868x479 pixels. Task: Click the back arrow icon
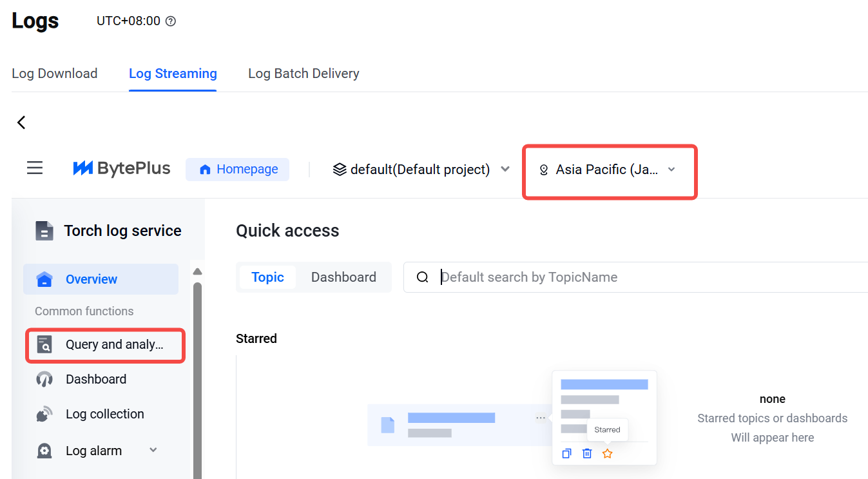pyautogui.click(x=21, y=122)
